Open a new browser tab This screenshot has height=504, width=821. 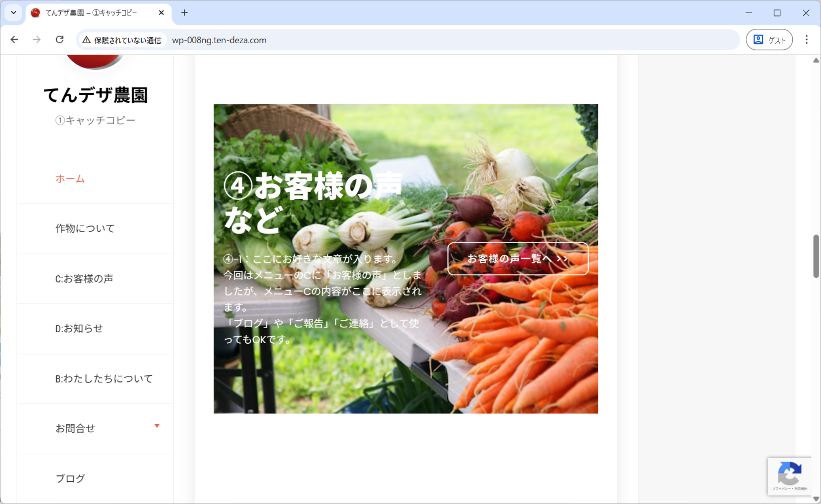point(184,13)
